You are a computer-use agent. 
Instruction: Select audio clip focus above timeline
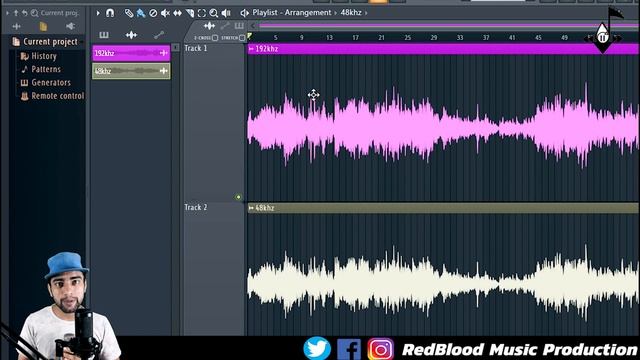209,26
